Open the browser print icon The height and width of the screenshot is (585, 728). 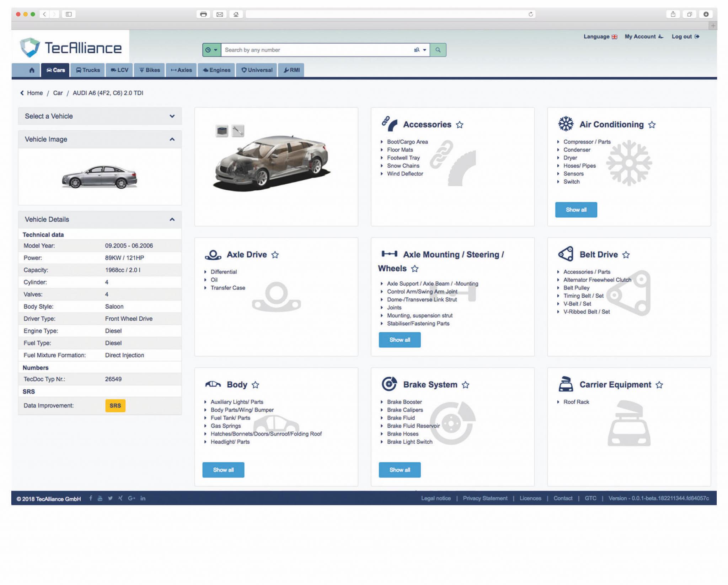click(203, 14)
